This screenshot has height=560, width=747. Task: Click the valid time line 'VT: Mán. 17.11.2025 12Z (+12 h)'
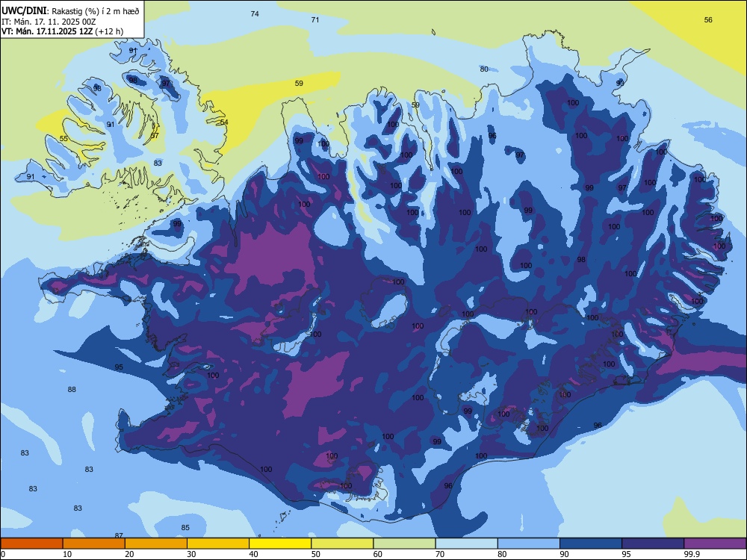(x=62, y=31)
